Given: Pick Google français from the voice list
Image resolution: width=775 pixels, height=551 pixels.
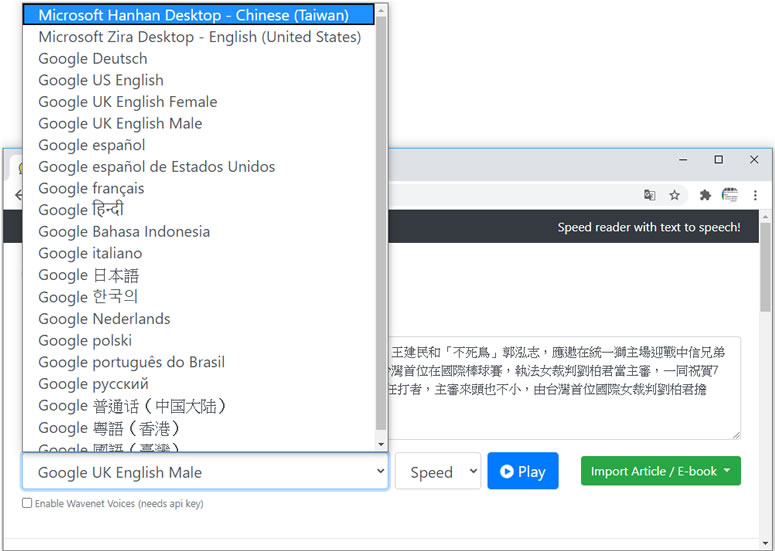Looking at the screenshot, I should 91,188.
